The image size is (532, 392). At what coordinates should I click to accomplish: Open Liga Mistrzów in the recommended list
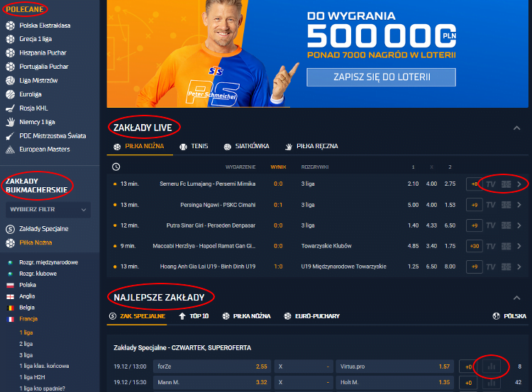[39, 80]
